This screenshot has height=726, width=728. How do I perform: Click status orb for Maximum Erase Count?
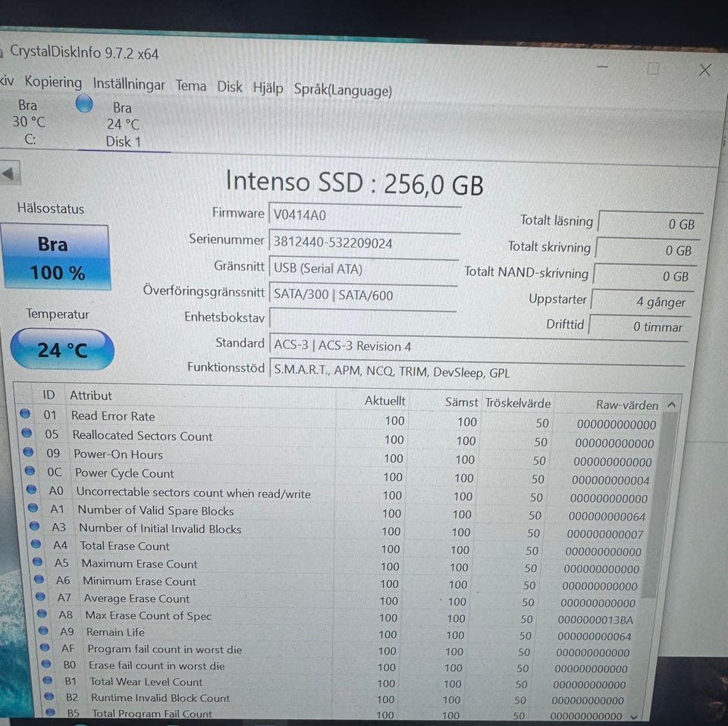tap(38, 562)
